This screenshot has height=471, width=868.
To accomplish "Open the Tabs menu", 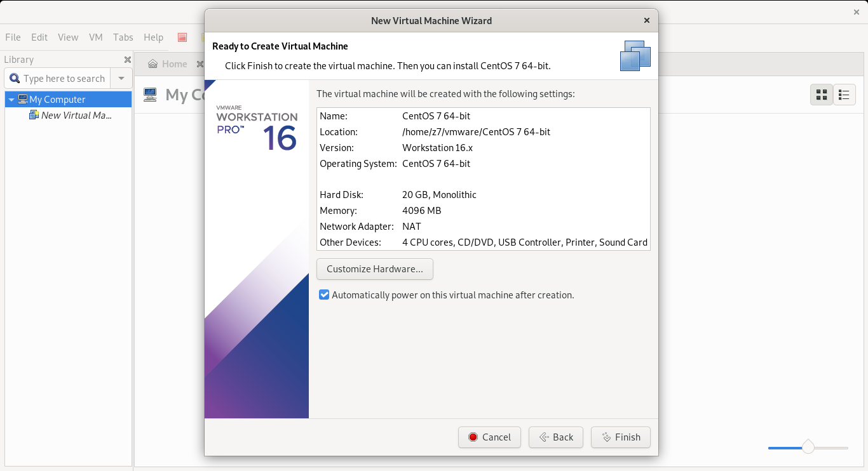I will (x=123, y=37).
